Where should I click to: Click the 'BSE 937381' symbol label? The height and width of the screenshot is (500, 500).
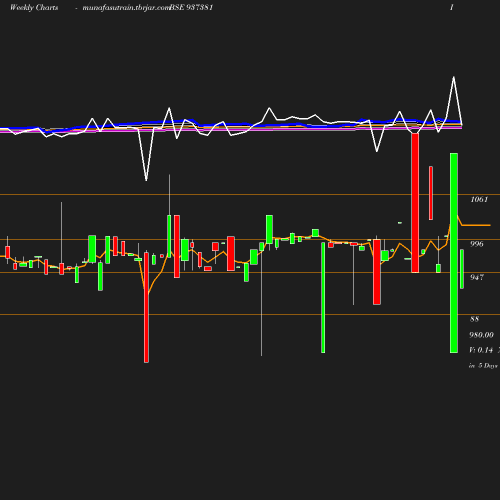[x=191, y=7]
